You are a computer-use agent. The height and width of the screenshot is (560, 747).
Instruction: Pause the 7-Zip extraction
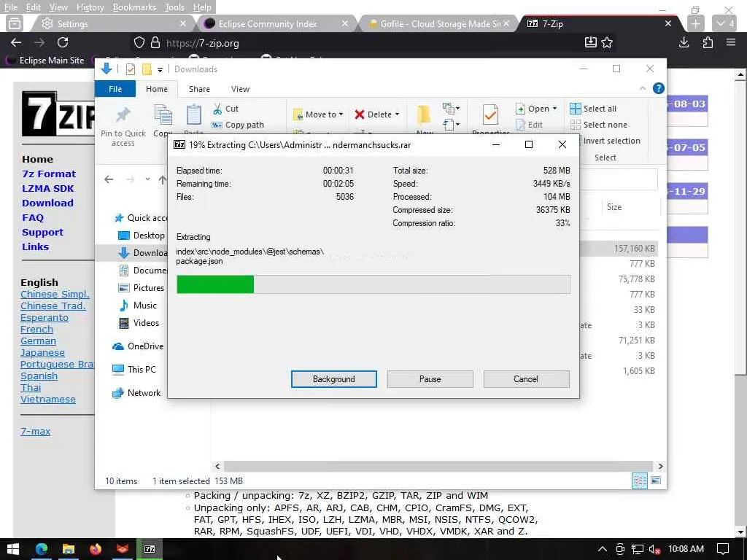coord(430,379)
